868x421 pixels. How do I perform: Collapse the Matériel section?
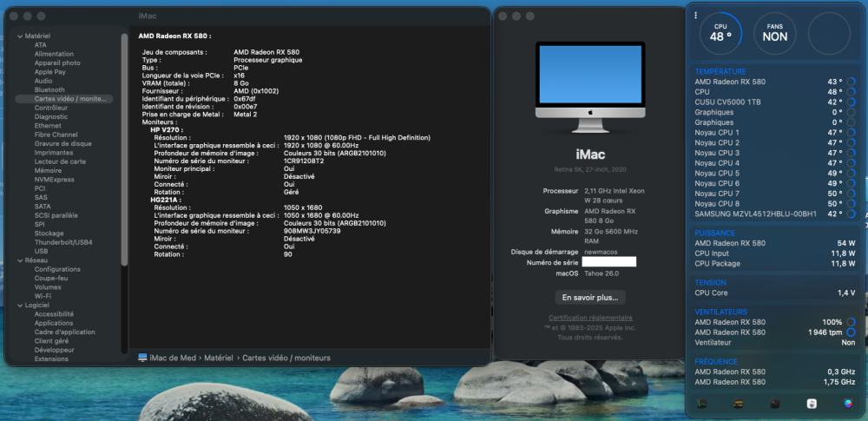tap(20, 36)
